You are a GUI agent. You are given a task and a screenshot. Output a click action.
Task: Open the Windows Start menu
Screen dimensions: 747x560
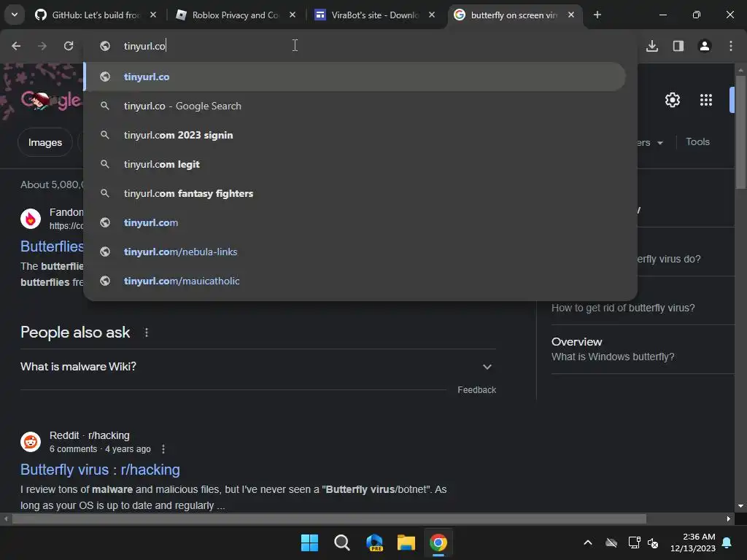point(309,542)
